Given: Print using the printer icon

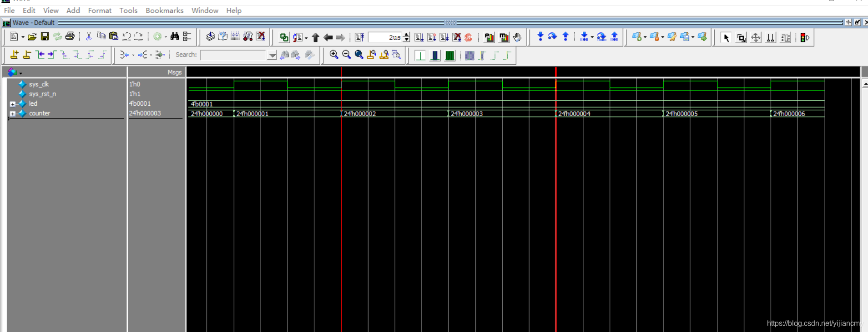Looking at the screenshot, I should pyautogui.click(x=70, y=36).
